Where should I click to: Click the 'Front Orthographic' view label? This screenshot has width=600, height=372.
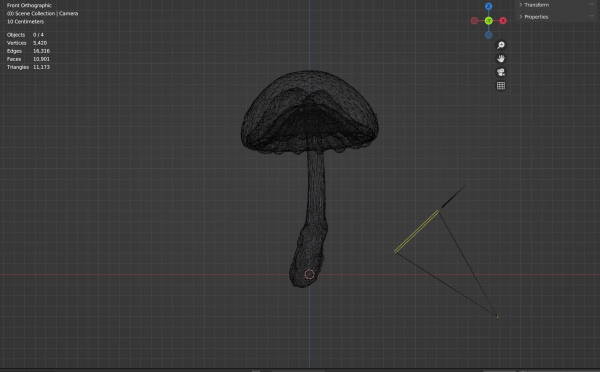pos(29,5)
